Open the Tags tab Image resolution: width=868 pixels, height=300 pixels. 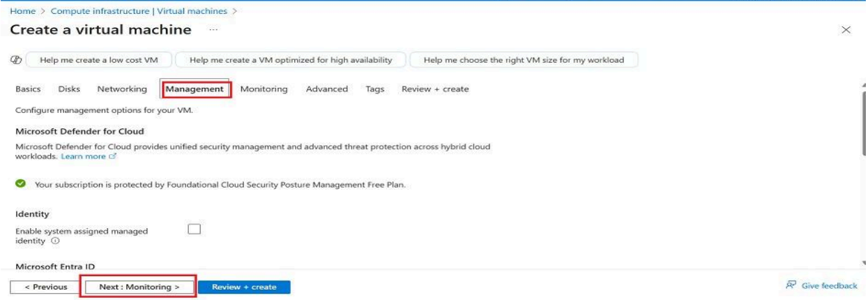374,89
